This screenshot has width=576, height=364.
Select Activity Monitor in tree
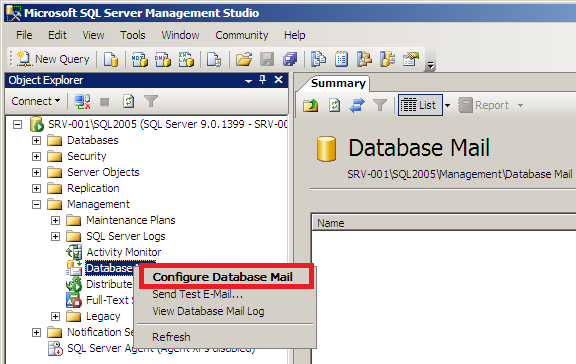click(123, 252)
